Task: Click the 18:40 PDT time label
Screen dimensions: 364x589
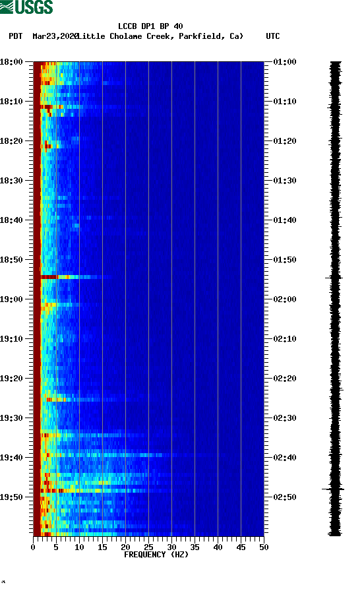Action: pyautogui.click(x=11, y=220)
